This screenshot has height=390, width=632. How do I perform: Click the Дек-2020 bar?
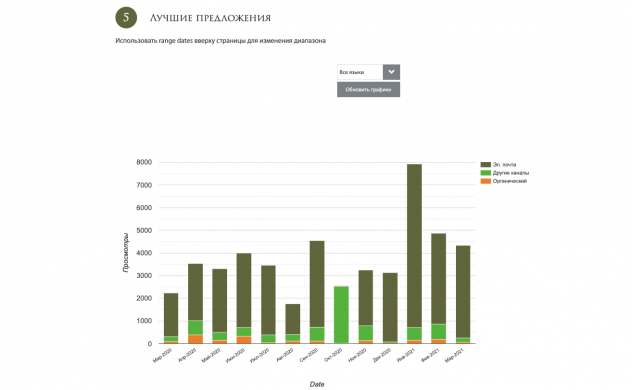(x=390, y=308)
